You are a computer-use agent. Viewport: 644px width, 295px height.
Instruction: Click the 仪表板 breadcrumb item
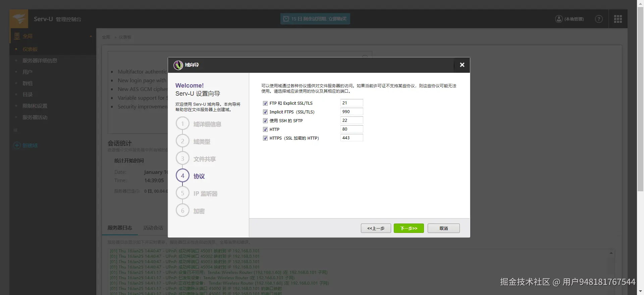coord(125,37)
